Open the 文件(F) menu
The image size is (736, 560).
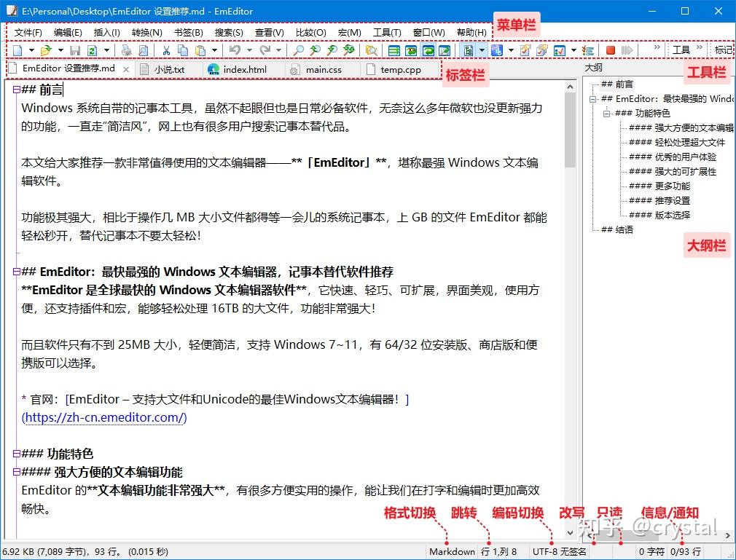coord(28,32)
